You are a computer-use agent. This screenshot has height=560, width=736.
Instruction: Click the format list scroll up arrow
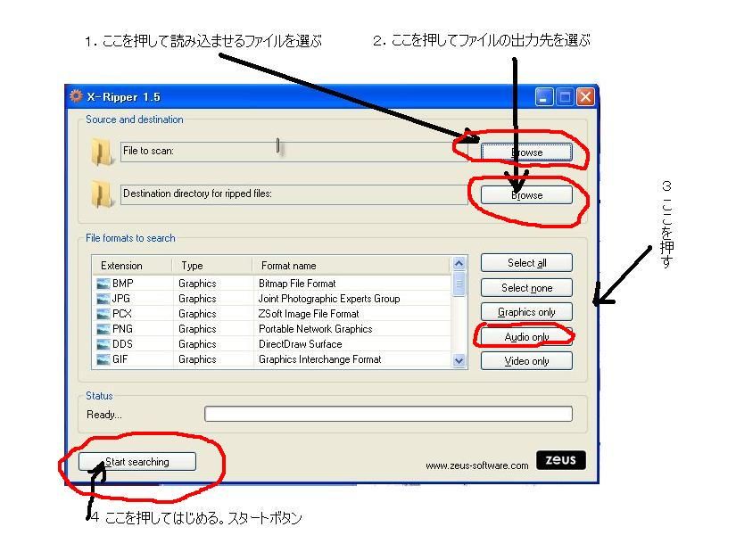coord(459,263)
